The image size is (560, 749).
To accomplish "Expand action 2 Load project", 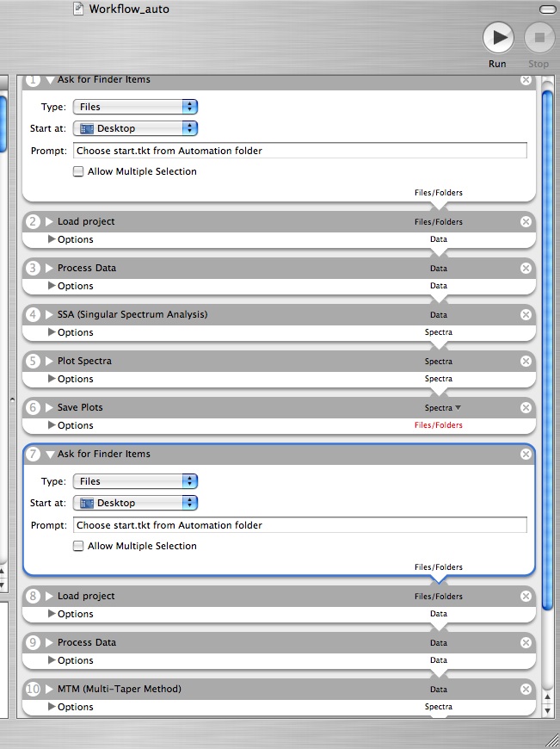I will (x=49, y=221).
